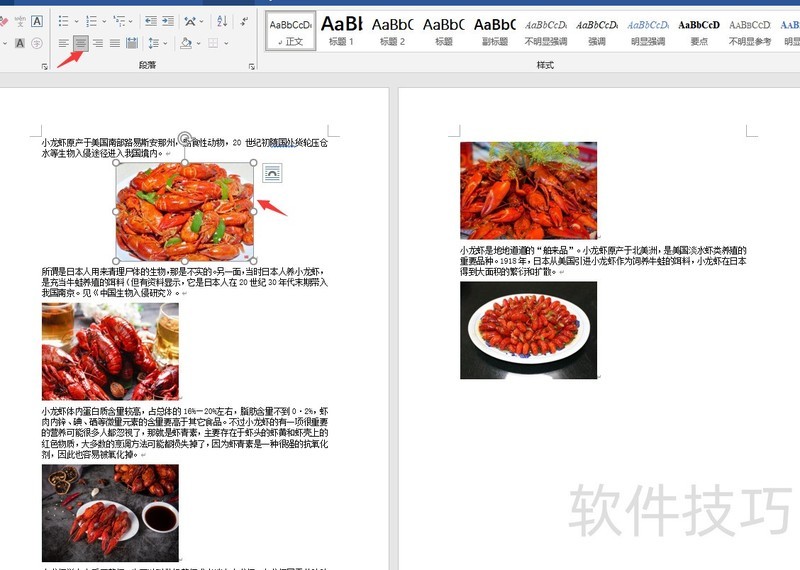This screenshot has width=800, height=570.
Task: Click the 段落 group label
Action: click(x=147, y=65)
